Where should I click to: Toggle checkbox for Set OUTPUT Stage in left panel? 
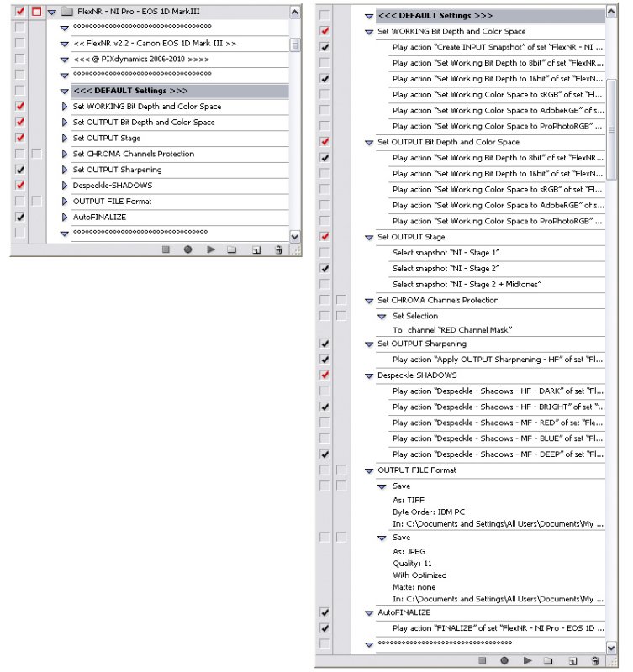click(x=19, y=138)
